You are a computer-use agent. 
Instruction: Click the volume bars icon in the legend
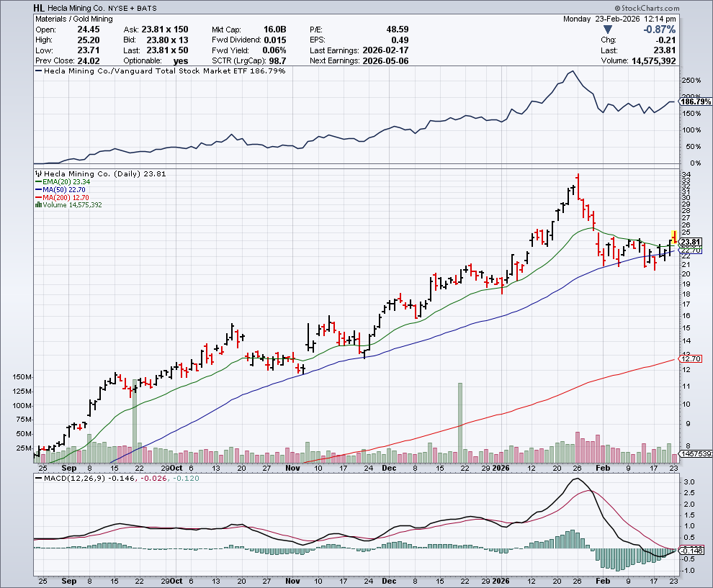[x=37, y=205]
